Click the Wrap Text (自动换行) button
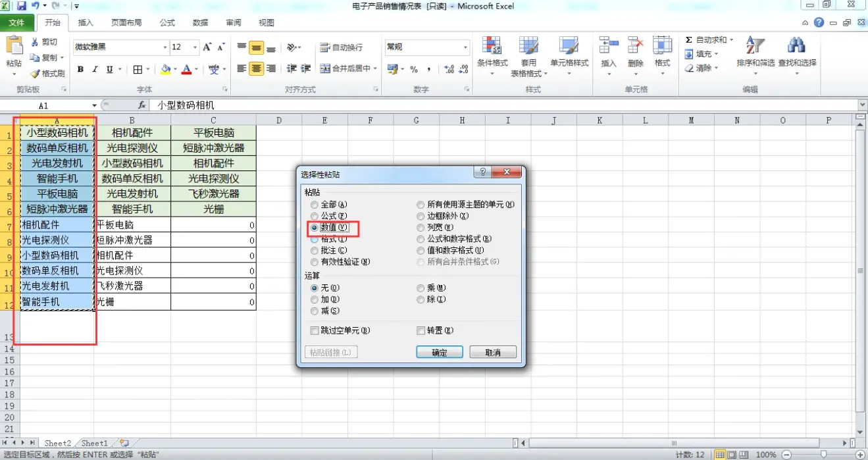The width and height of the screenshot is (868, 460). point(341,47)
